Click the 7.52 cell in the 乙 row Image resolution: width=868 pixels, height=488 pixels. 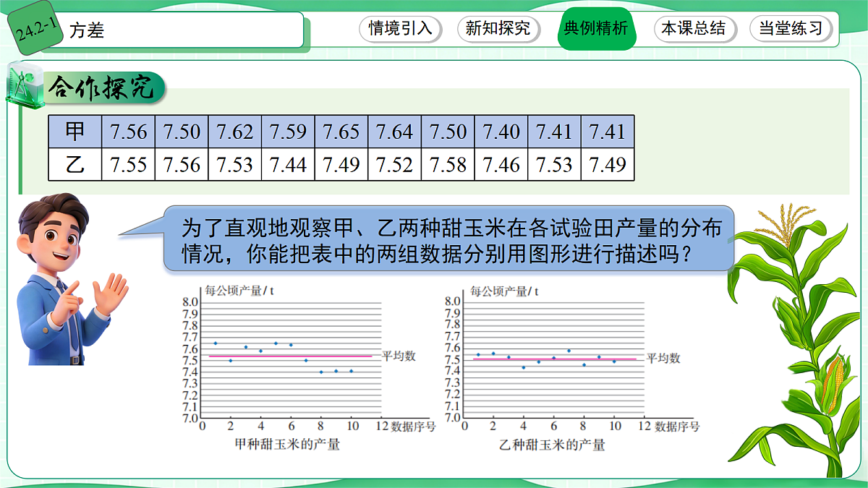(395, 165)
